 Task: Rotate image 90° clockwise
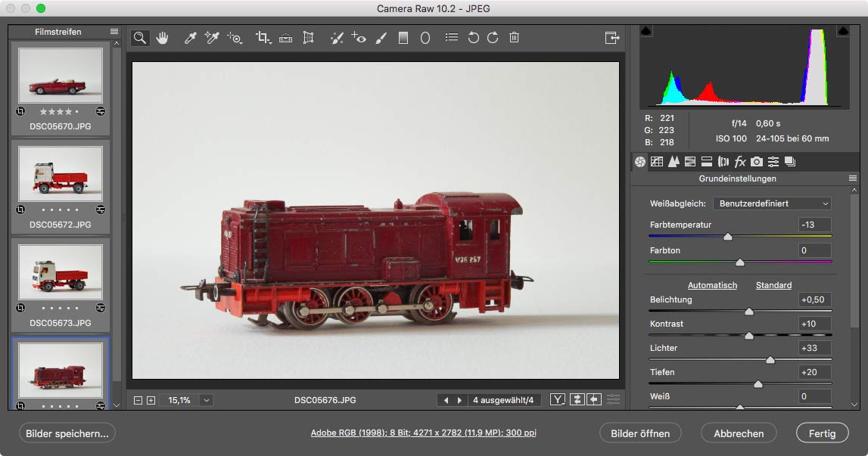(x=493, y=37)
